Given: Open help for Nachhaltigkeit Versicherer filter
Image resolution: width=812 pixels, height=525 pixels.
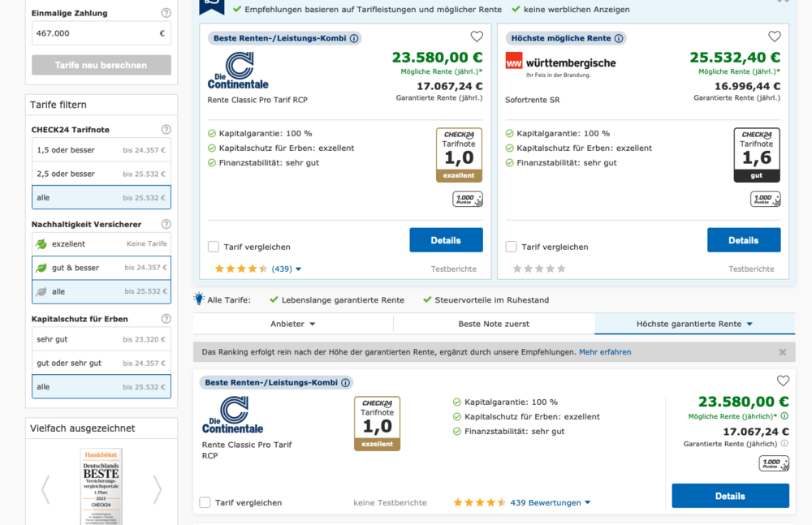Looking at the screenshot, I should pyautogui.click(x=166, y=224).
